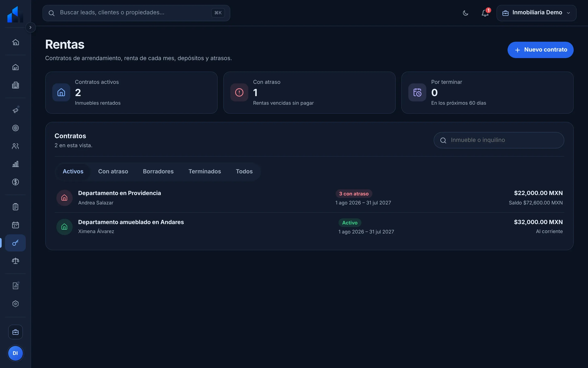Open the scales legal sidebar icon
This screenshot has height=368, width=588.
[16, 261]
